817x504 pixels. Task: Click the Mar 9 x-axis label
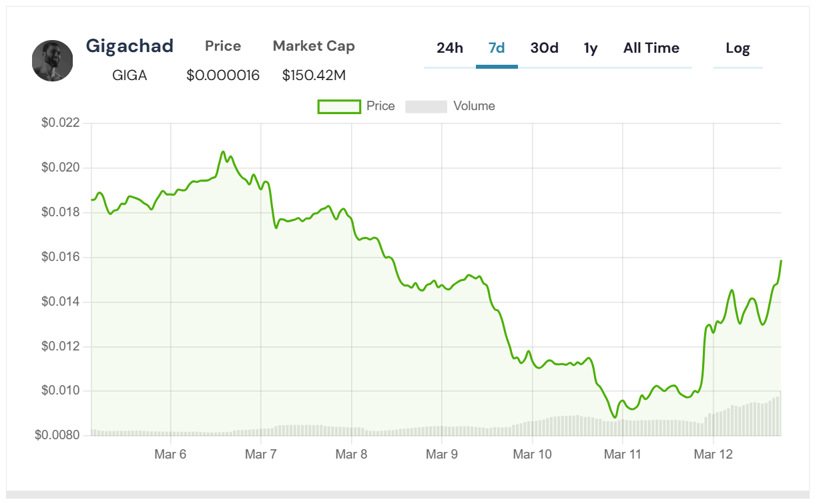pos(442,455)
